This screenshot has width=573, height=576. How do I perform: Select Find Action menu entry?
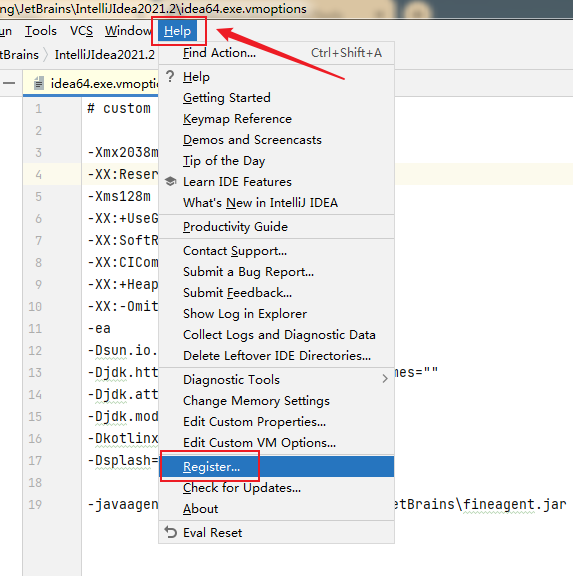click(277, 53)
